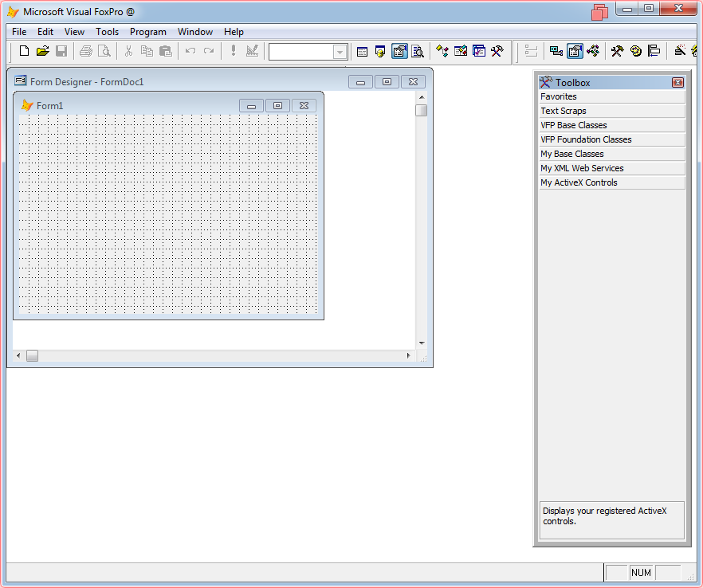Create a new file with New icon

pyautogui.click(x=24, y=51)
